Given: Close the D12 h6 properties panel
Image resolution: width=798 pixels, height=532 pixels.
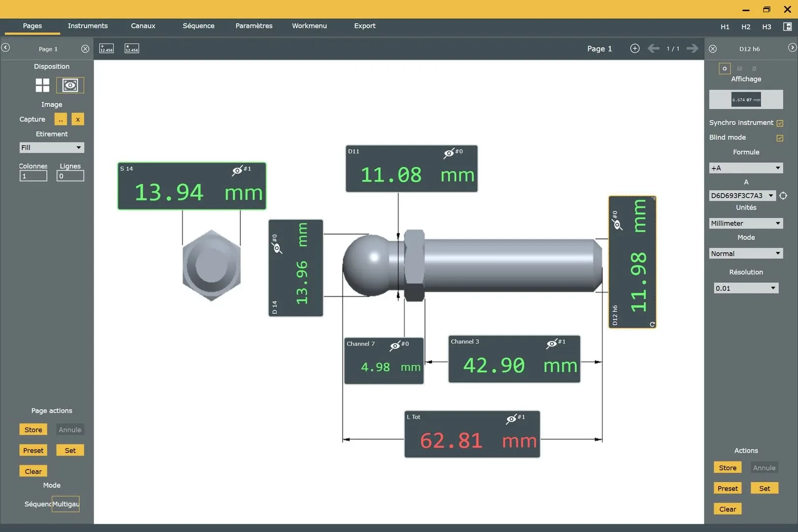Looking at the screenshot, I should (713, 49).
